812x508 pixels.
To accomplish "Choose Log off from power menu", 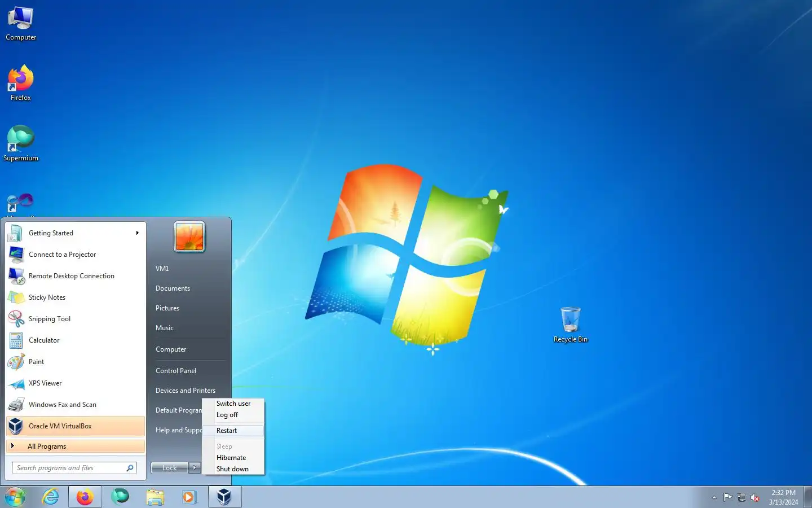I will 233,415.
